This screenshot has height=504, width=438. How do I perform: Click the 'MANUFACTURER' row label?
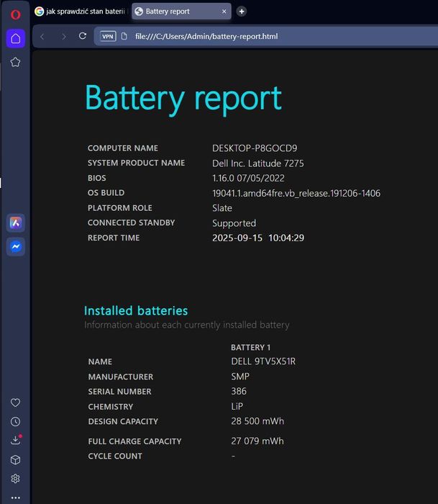point(120,377)
